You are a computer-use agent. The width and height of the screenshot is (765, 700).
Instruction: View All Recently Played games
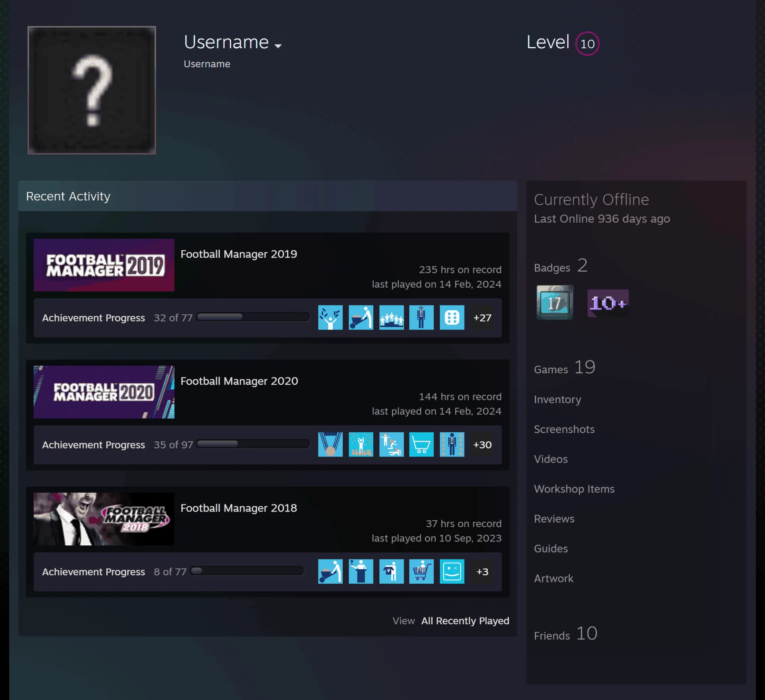point(465,621)
